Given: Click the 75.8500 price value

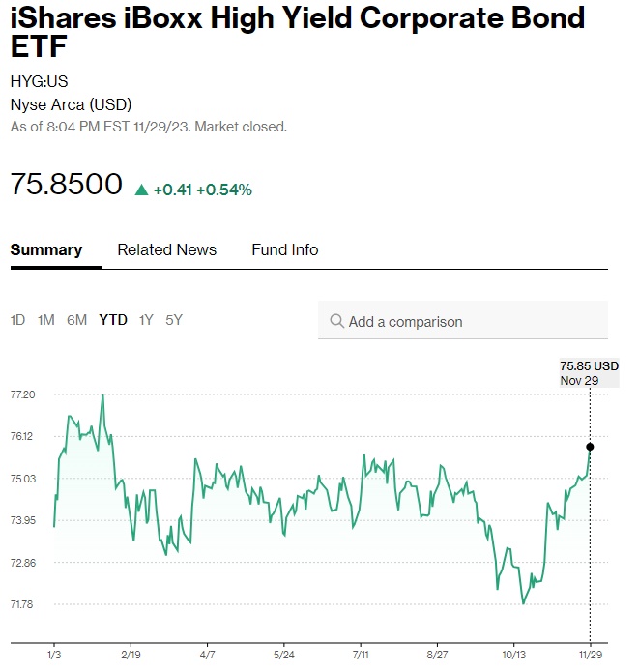Looking at the screenshot, I should click(67, 185).
